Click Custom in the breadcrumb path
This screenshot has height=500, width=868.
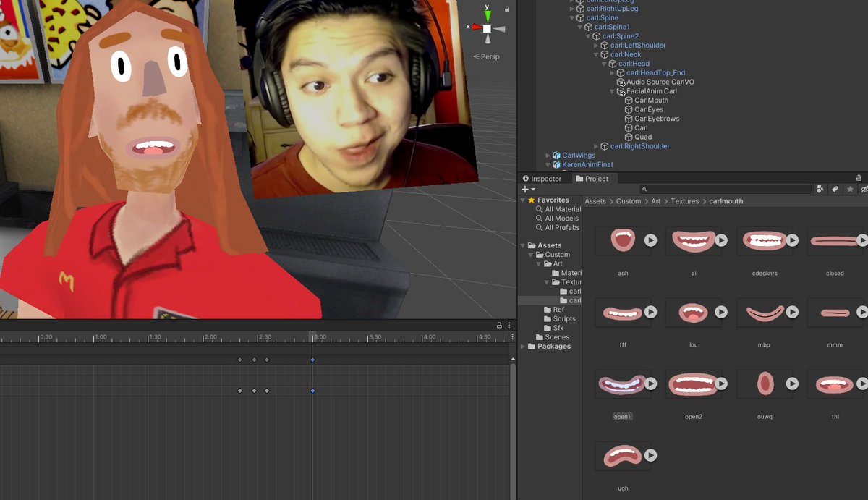pos(629,201)
